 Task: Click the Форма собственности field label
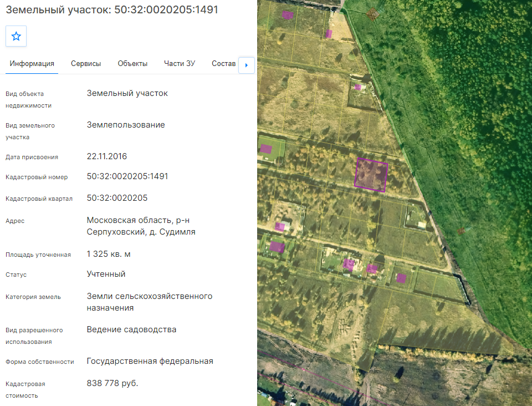40,362
